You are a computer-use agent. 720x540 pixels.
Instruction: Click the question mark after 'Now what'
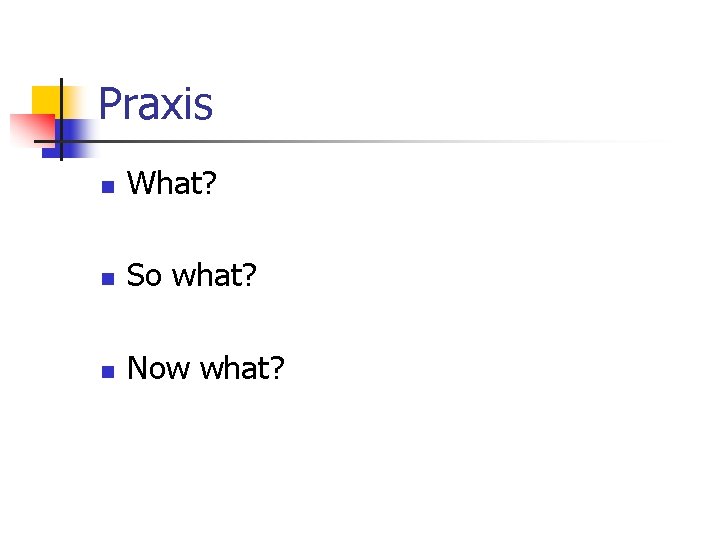278,368
